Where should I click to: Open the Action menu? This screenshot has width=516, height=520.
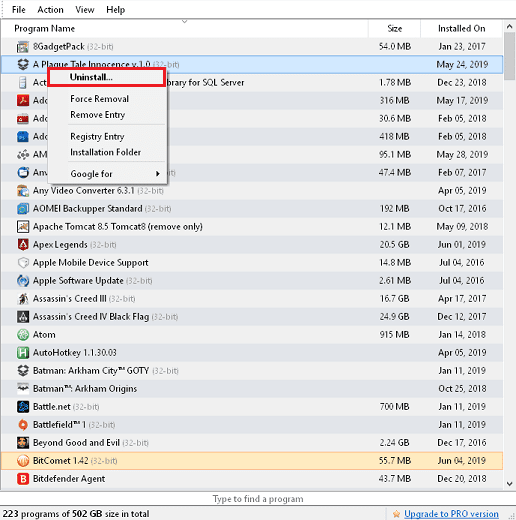(50, 10)
